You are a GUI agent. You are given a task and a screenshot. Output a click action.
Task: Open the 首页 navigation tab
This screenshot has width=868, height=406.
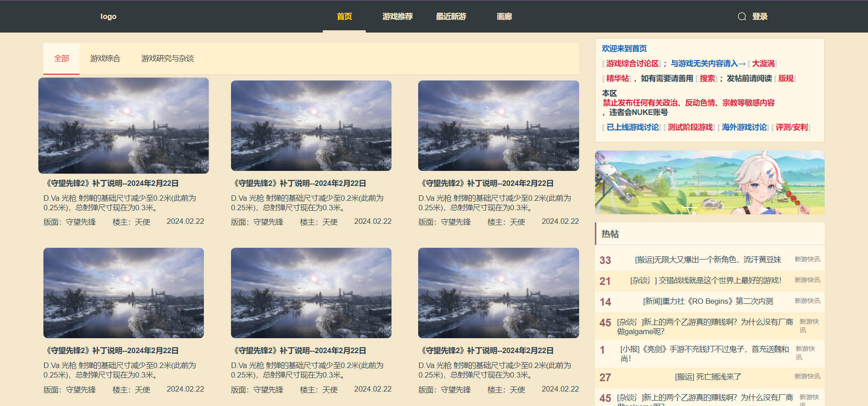[x=344, y=16]
